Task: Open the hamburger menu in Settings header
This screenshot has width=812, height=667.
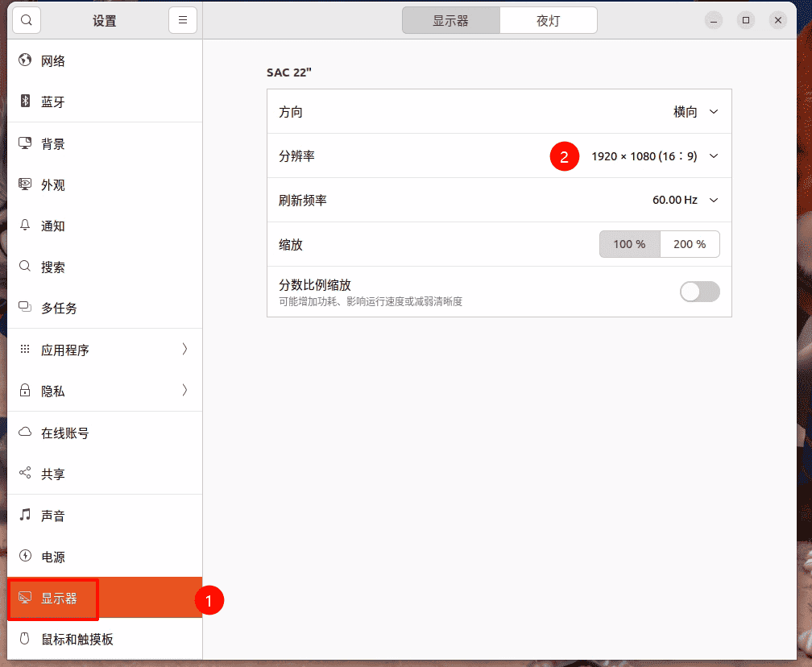Action: (x=183, y=20)
